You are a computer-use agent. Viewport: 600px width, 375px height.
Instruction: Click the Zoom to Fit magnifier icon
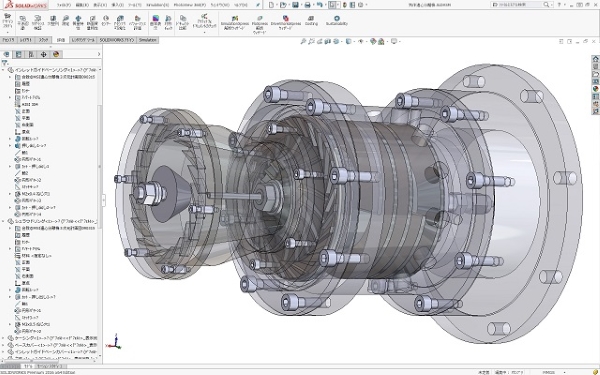(303, 41)
